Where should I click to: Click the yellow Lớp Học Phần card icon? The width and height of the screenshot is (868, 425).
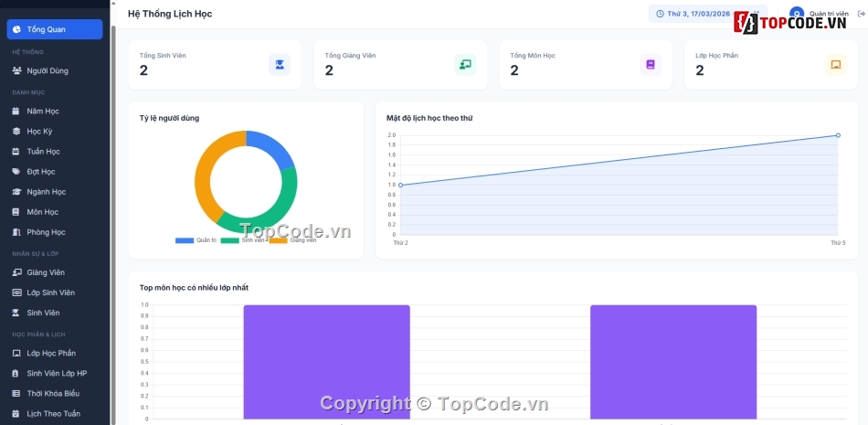tap(835, 64)
